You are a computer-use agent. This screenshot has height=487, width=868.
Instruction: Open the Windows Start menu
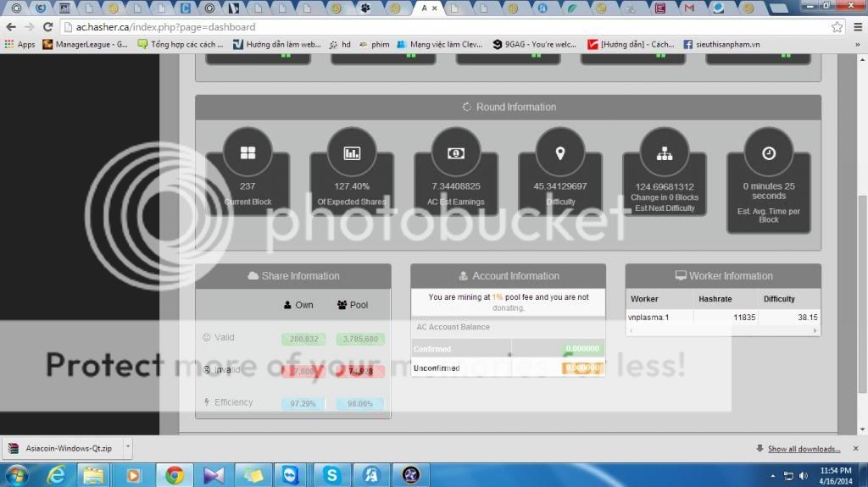click(17, 475)
